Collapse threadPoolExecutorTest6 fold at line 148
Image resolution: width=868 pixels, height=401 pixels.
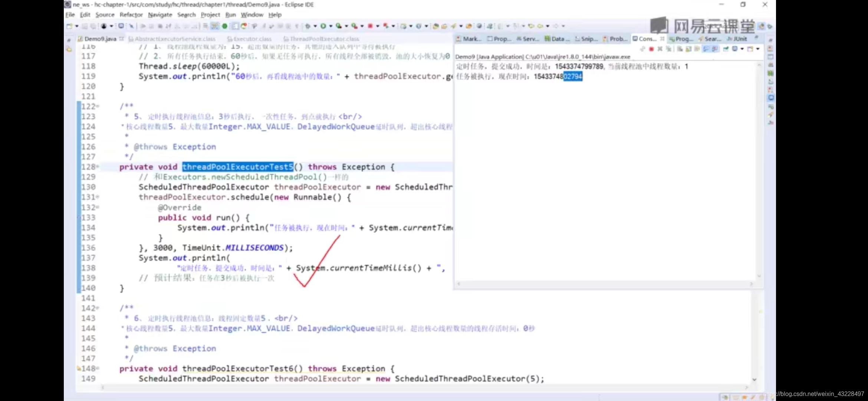coord(98,369)
